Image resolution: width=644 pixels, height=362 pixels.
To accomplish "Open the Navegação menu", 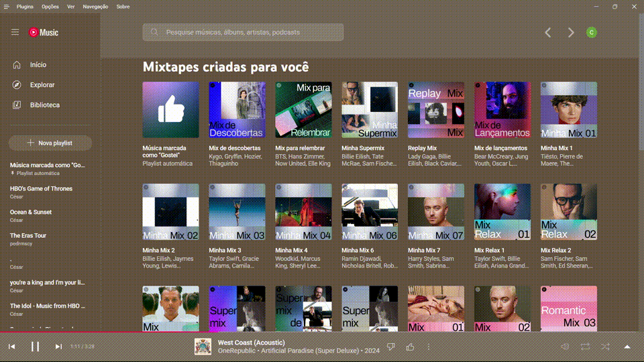I will pos(95,7).
